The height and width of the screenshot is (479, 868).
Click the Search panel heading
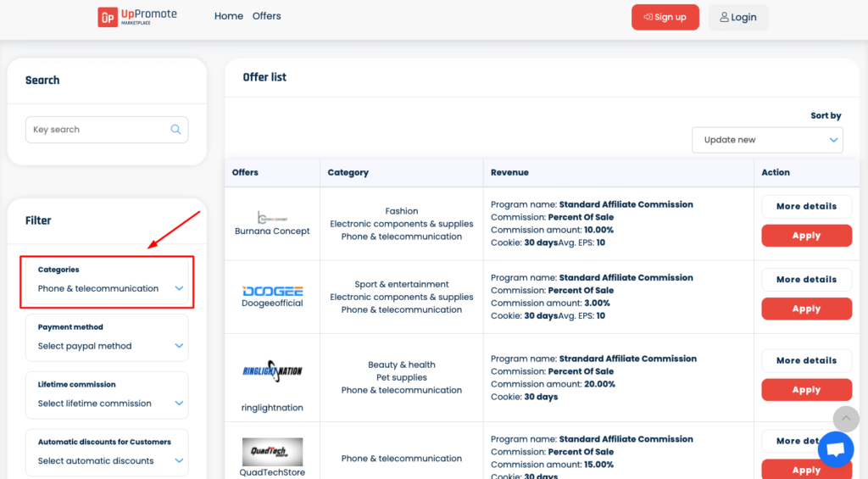coord(42,81)
